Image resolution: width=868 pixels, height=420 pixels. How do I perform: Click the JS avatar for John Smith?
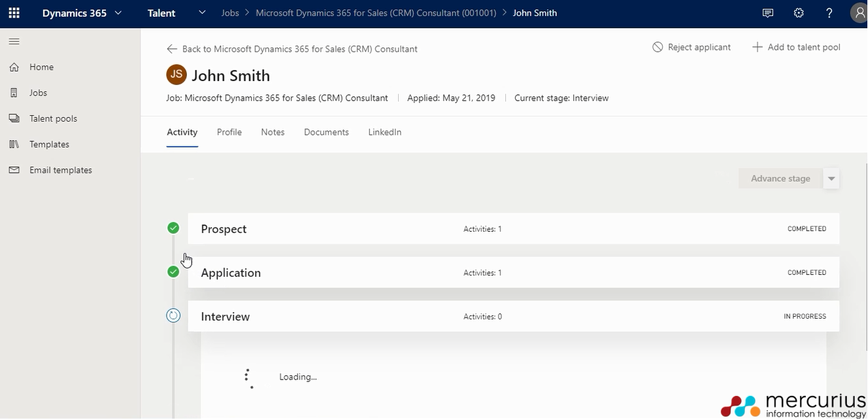click(176, 75)
